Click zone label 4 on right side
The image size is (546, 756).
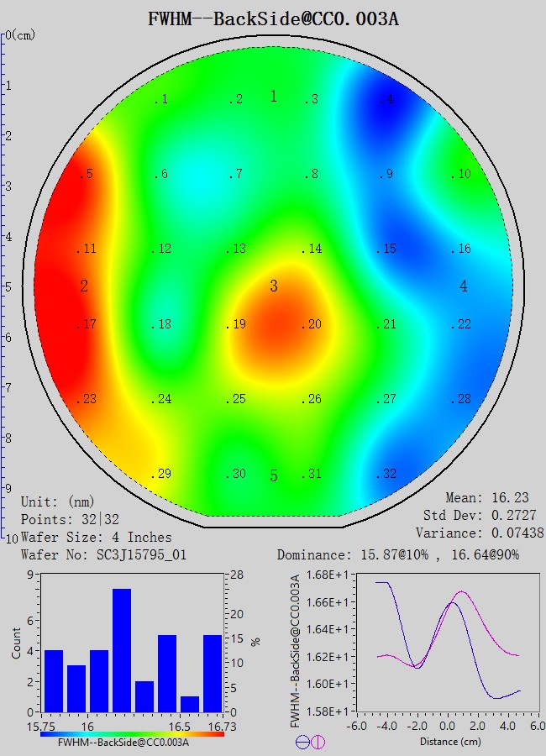[464, 287]
